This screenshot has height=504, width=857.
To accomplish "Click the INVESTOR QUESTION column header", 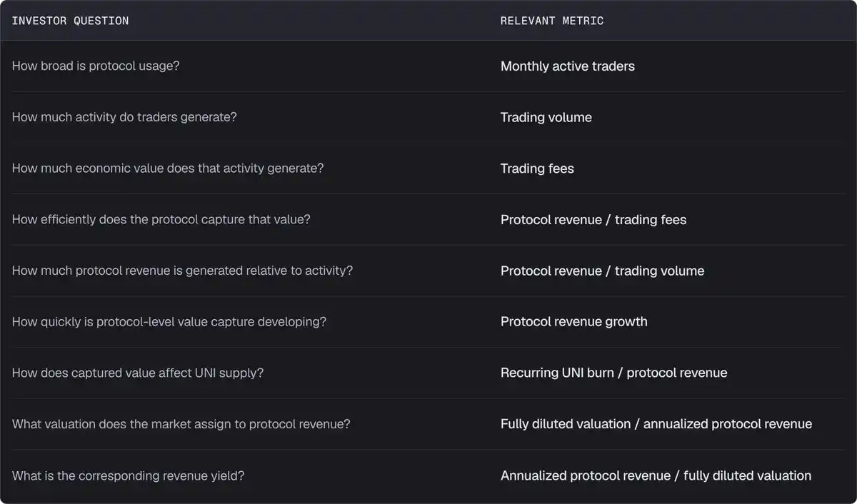I will pyautogui.click(x=70, y=21).
